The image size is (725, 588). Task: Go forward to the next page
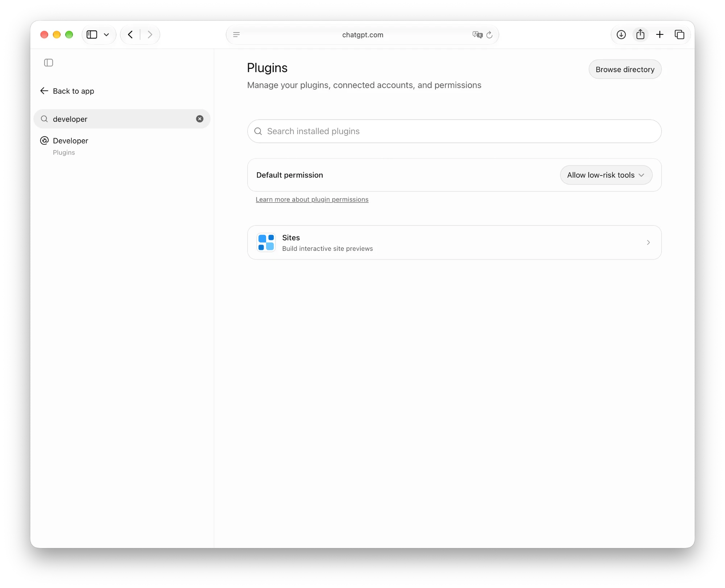click(150, 34)
